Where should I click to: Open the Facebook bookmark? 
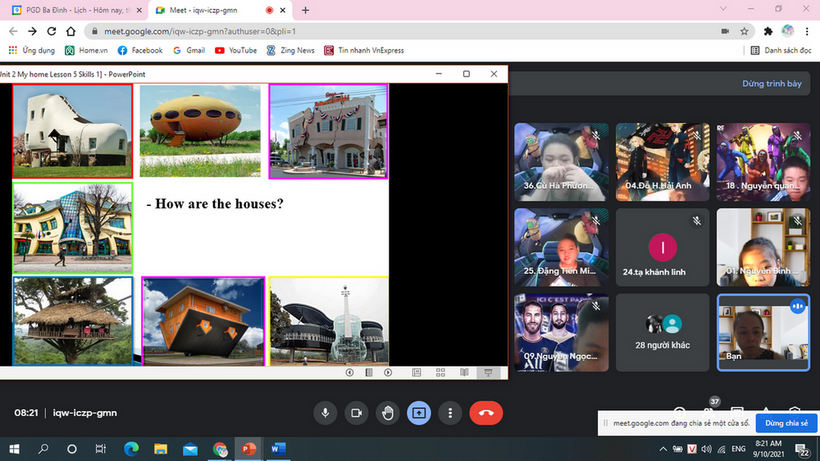(x=140, y=50)
